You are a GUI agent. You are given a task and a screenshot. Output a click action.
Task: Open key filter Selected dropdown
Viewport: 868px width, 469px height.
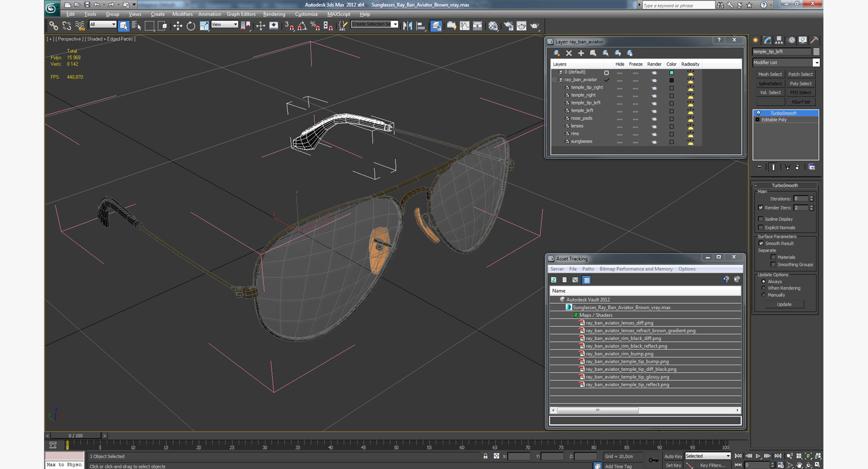[707, 456]
